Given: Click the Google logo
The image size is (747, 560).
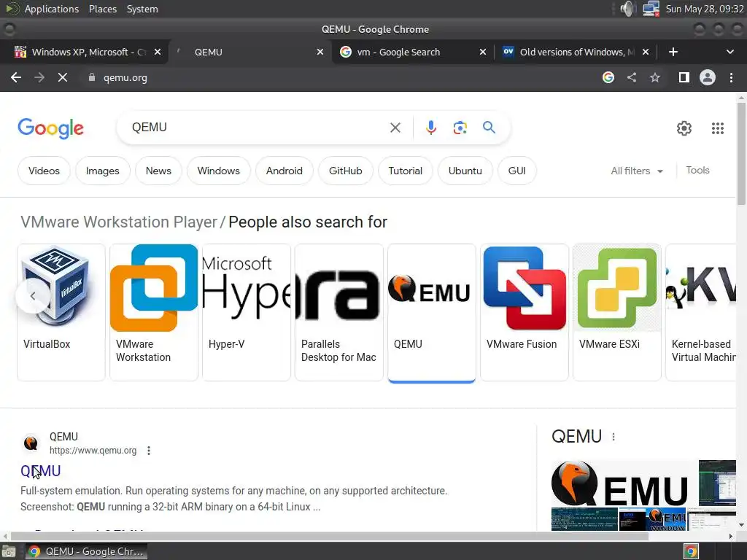Looking at the screenshot, I should point(50,128).
